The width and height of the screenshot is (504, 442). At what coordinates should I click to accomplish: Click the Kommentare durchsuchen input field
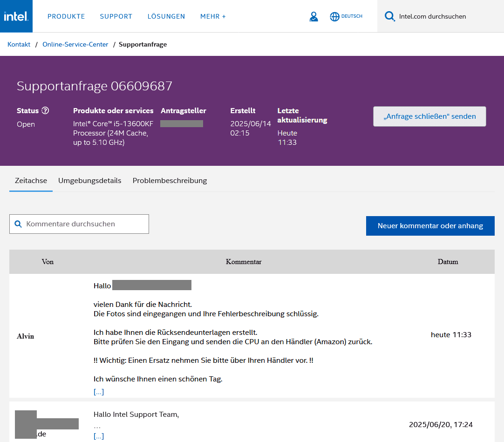tap(79, 224)
